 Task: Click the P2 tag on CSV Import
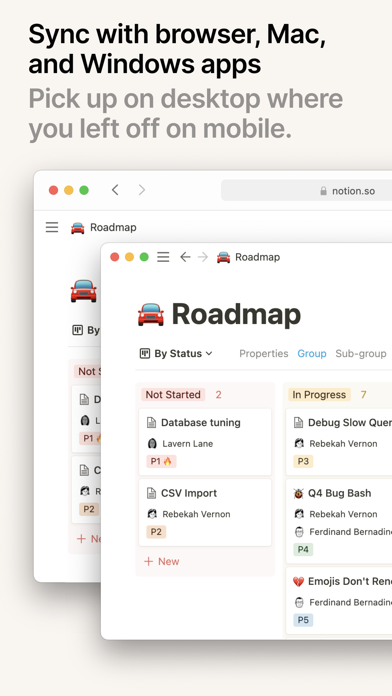pyautogui.click(x=156, y=532)
